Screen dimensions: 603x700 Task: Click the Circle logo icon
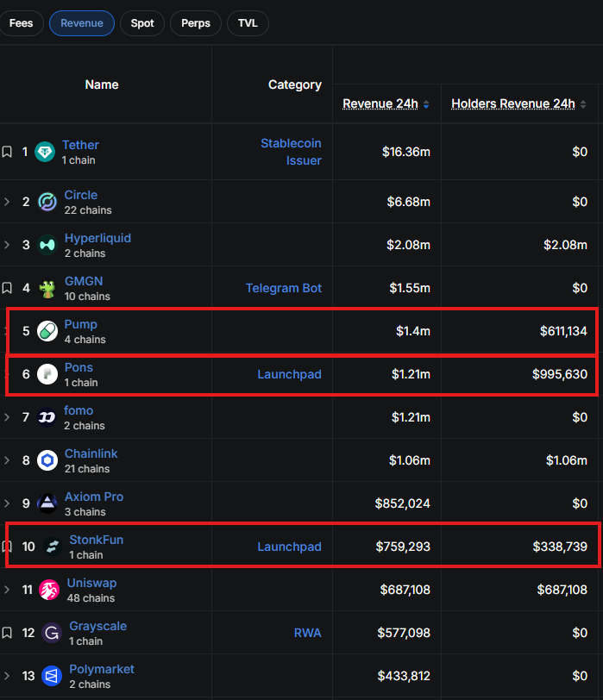[x=47, y=202]
